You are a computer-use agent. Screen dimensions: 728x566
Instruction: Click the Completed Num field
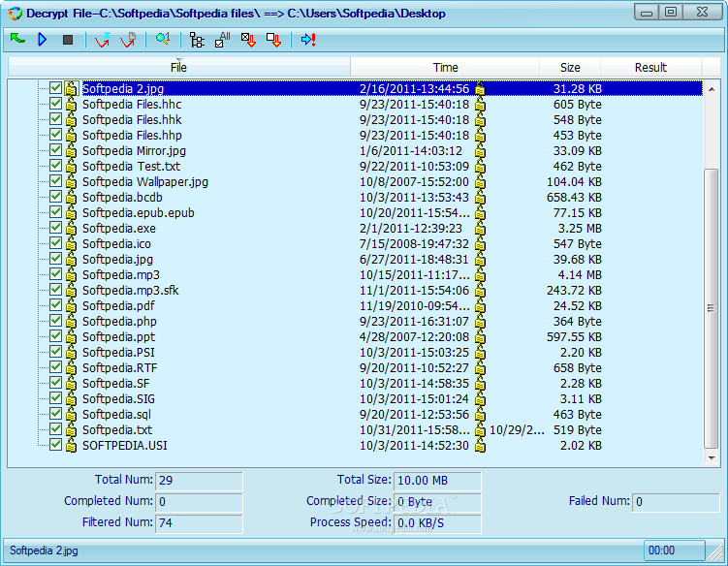tap(199, 501)
